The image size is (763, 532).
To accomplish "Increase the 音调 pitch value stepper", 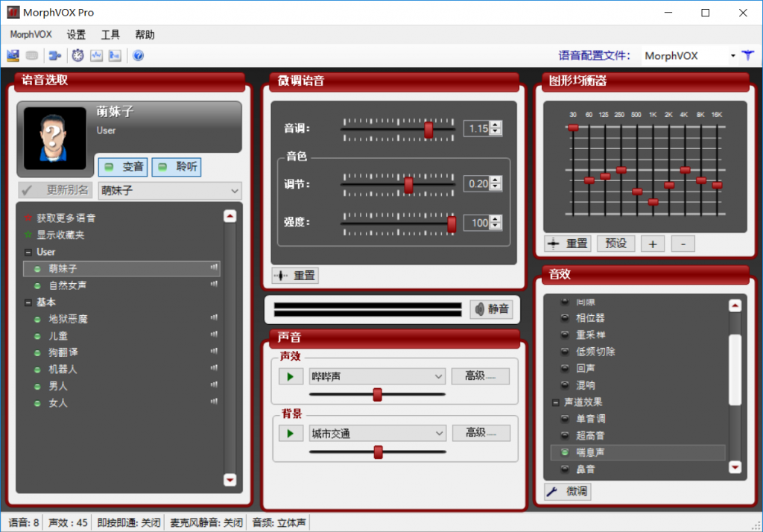I will 496,125.
